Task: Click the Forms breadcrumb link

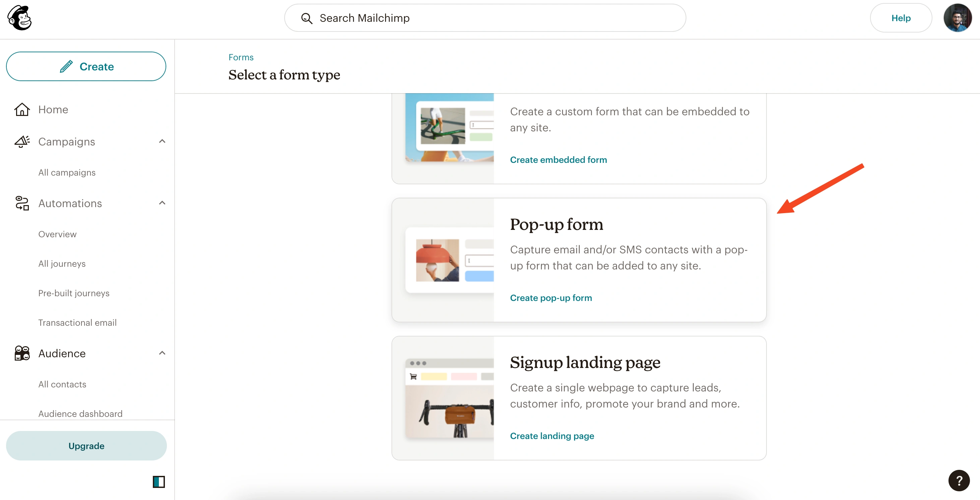Action: 241,57
